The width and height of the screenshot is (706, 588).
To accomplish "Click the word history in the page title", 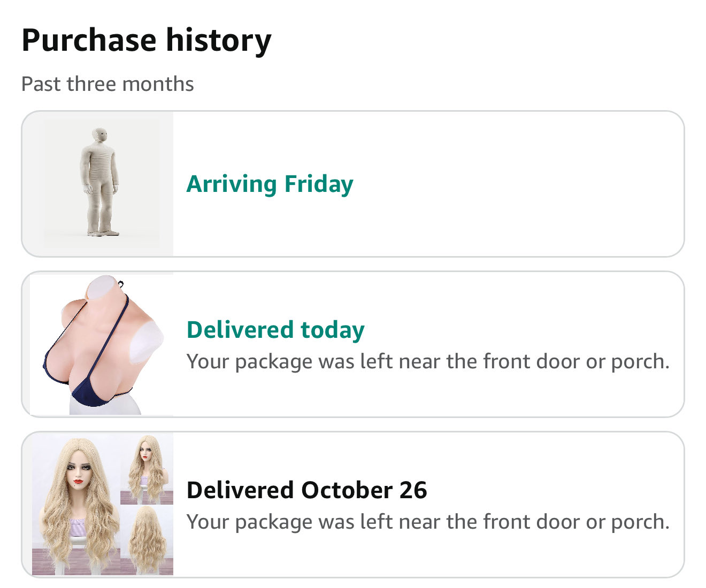I will pos(218,41).
